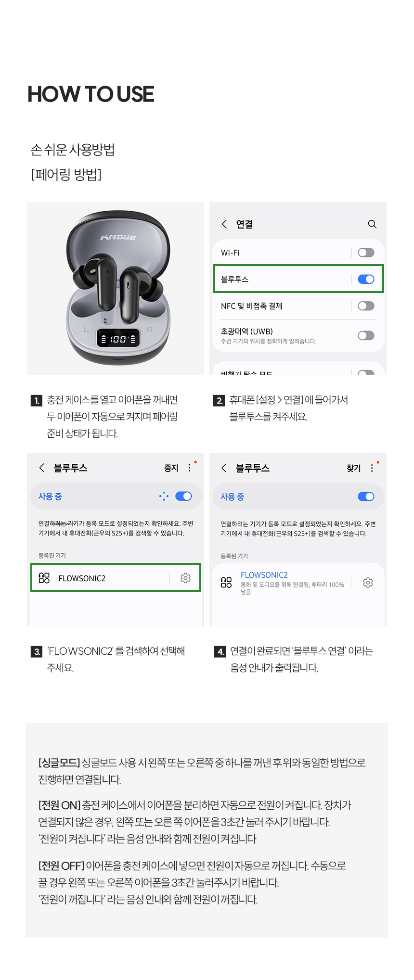Click the search magnifier in 연결 screen
The width and height of the screenshot is (414, 980).
(x=372, y=224)
